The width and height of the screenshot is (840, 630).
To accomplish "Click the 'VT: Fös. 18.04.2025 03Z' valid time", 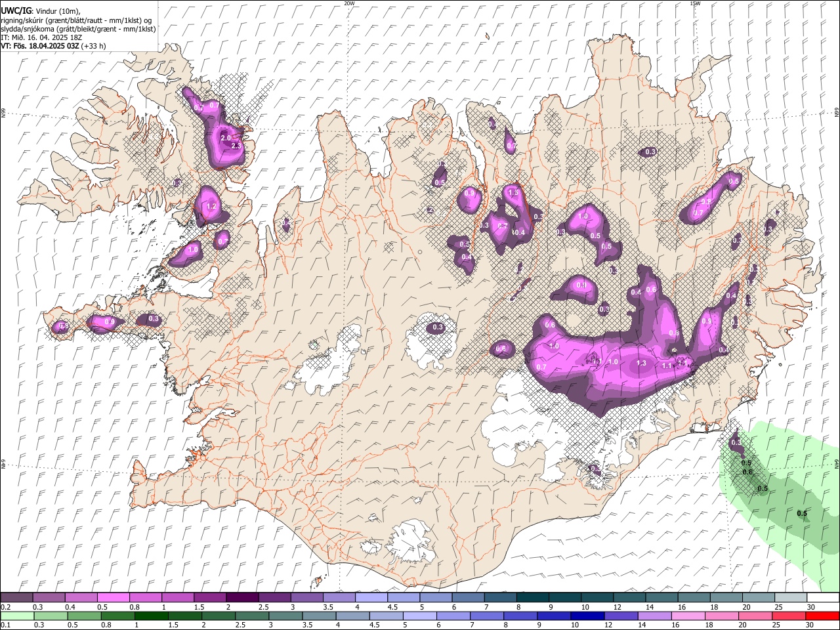I will click(x=40, y=46).
